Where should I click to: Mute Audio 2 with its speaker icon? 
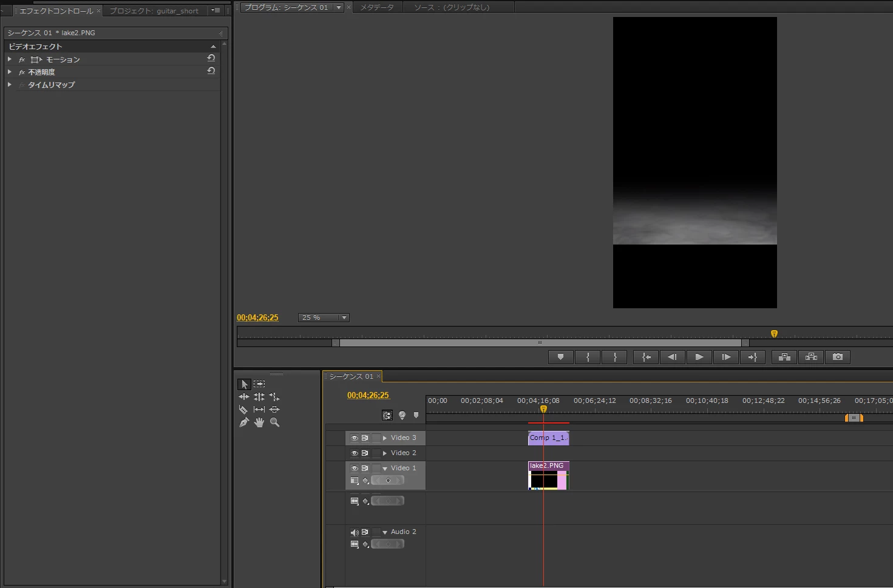coord(355,532)
